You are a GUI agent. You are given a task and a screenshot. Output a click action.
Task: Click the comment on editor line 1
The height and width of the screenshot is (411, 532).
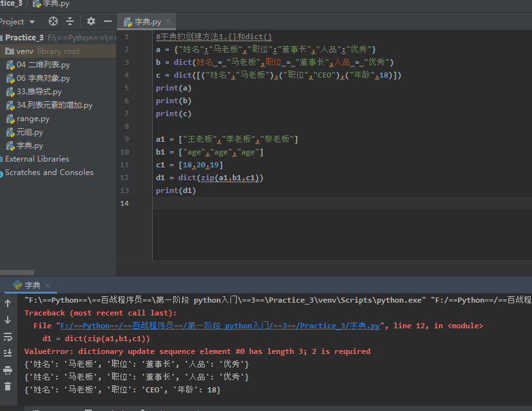click(214, 37)
